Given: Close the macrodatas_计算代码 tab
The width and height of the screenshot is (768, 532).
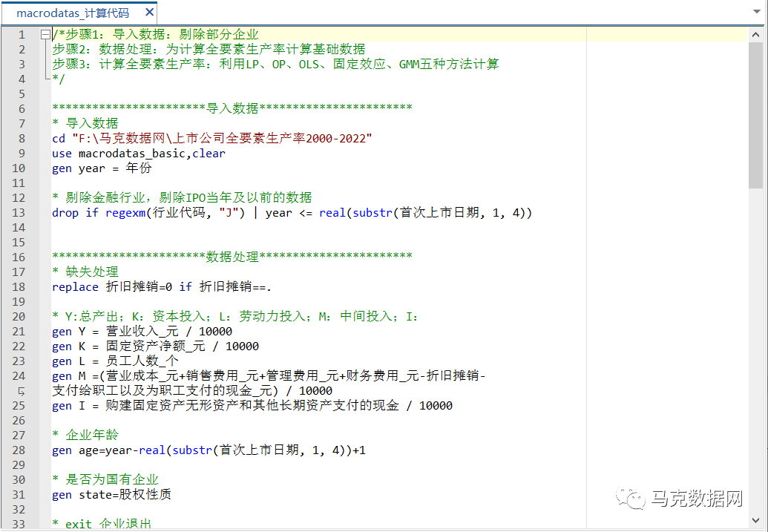Looking at the screenshot, I should pos(149,13).
